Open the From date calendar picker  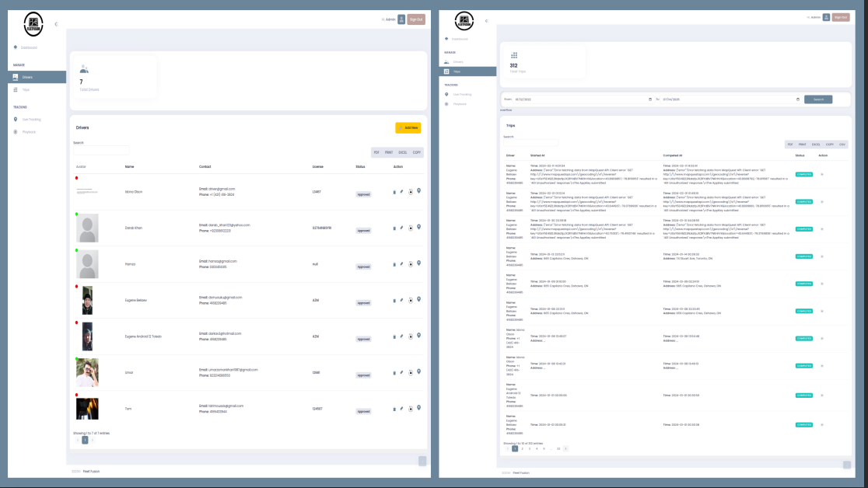pos(649,99)
